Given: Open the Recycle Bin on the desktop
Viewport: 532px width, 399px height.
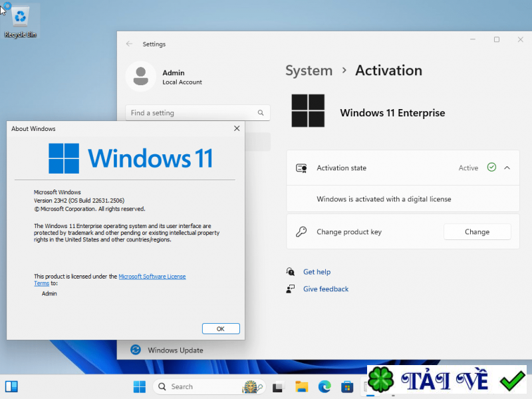Looking at the screenshot, I should 21,17.
